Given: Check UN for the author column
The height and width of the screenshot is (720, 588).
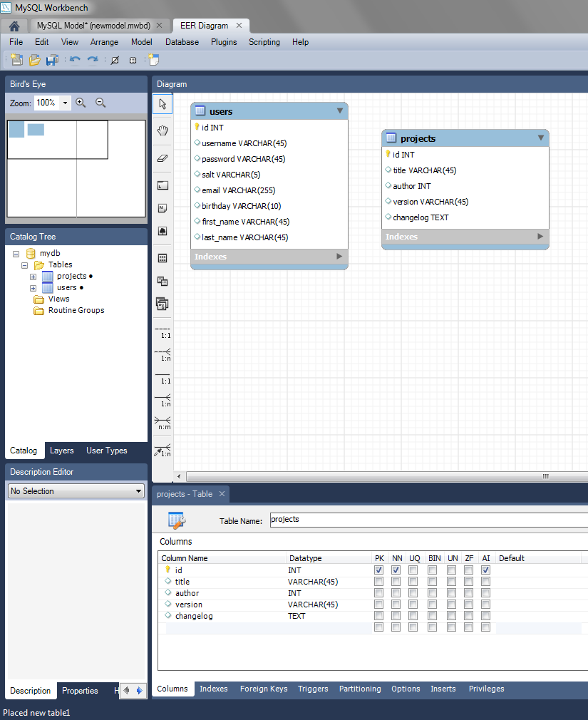Looking at the screenshot, I should click(452, 593).
